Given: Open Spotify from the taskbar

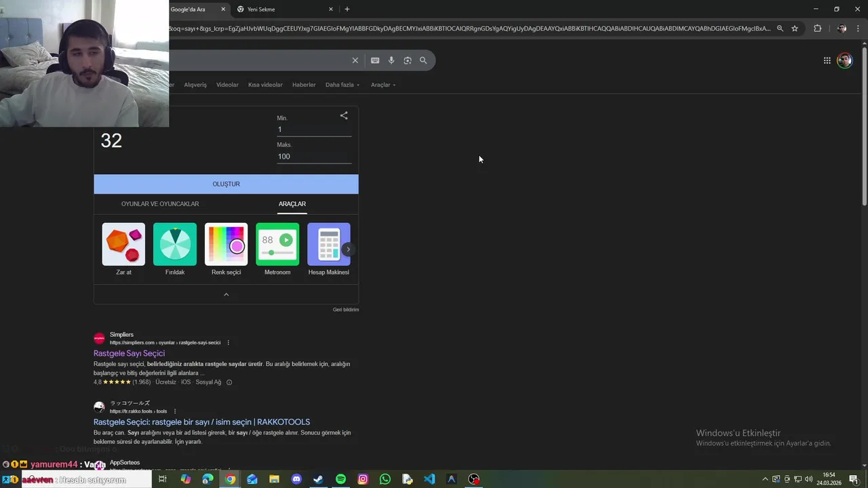Looking at the screenshot, I should click(340, 479).
